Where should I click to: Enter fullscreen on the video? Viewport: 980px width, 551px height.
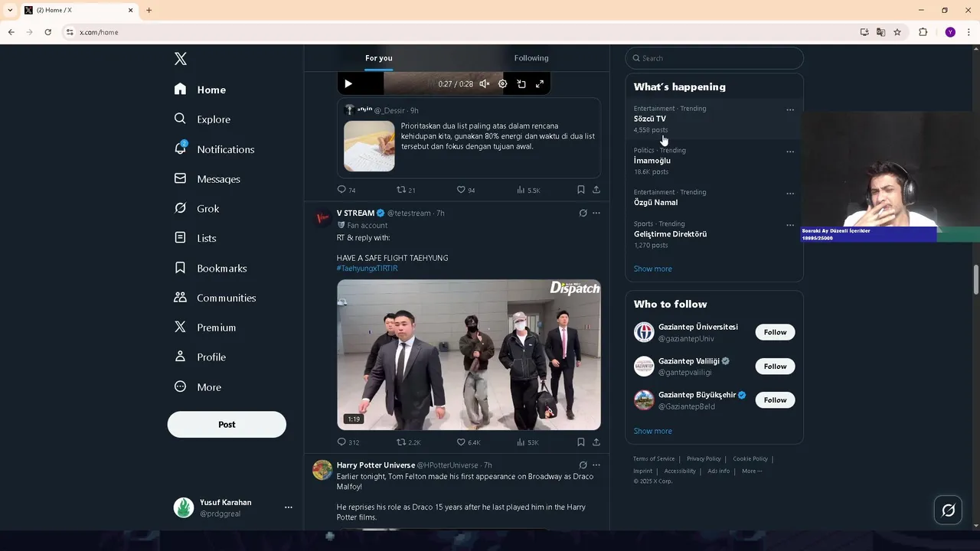coord(540,84)
